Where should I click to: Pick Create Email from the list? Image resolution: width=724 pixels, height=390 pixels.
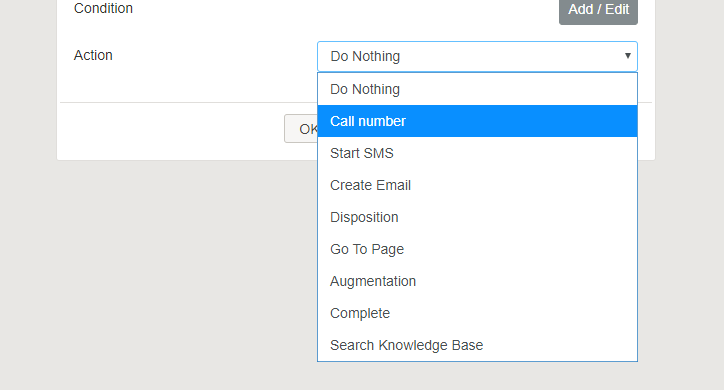pos(477,185)
